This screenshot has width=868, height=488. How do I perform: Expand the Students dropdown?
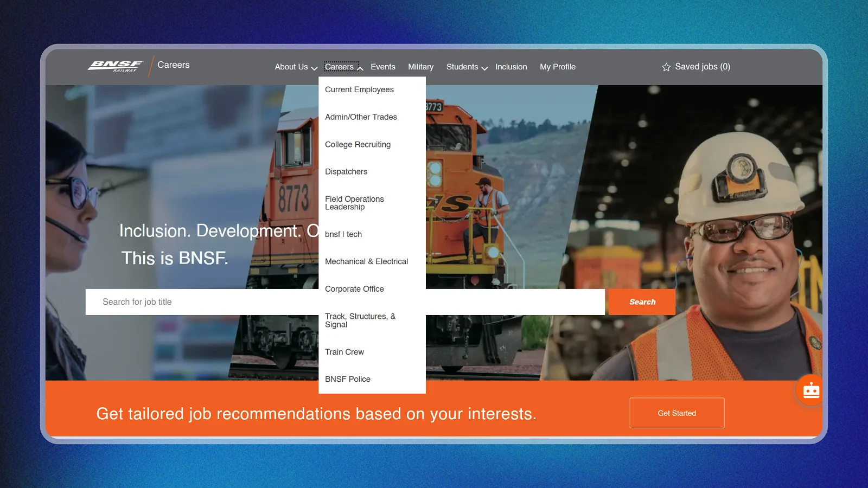click(467, 67)
